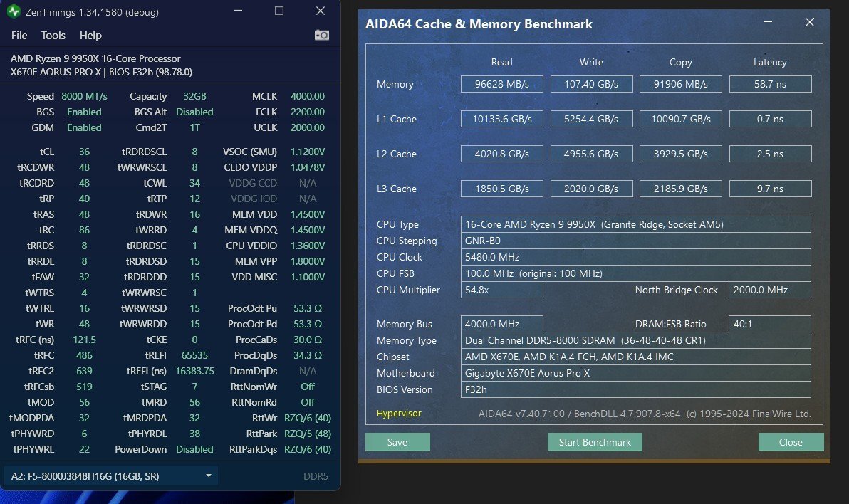Click the ZenTimings app logo icon
849x504 pixels.
14,11
